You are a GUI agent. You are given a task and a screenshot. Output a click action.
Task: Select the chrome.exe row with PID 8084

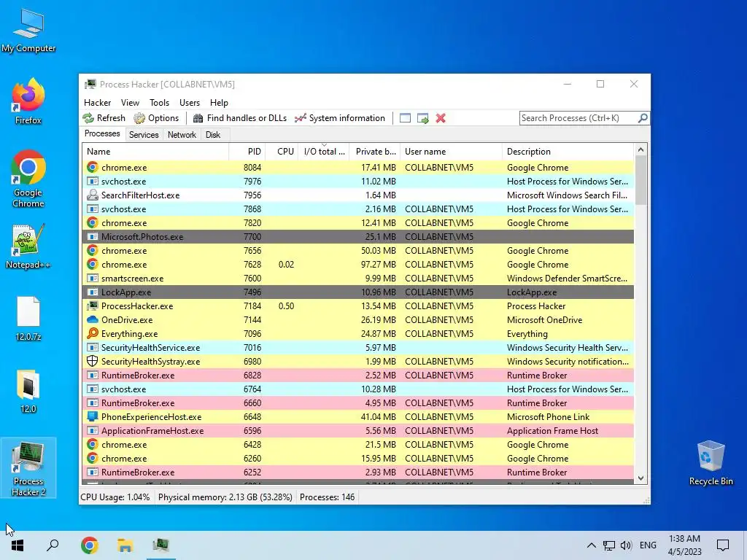pyautogui.click(x=357, y=168)
